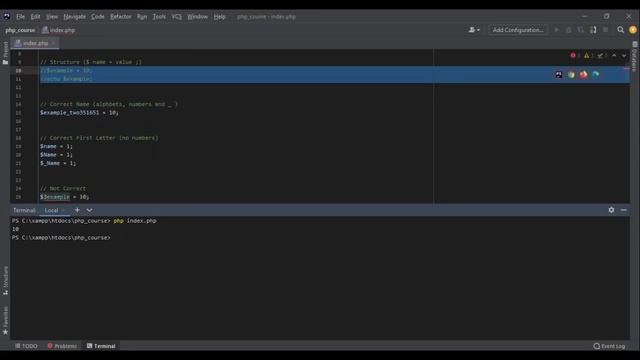The image size is (640, 360).
Task: Open the Problems tool window
Action: pos(62,346)
